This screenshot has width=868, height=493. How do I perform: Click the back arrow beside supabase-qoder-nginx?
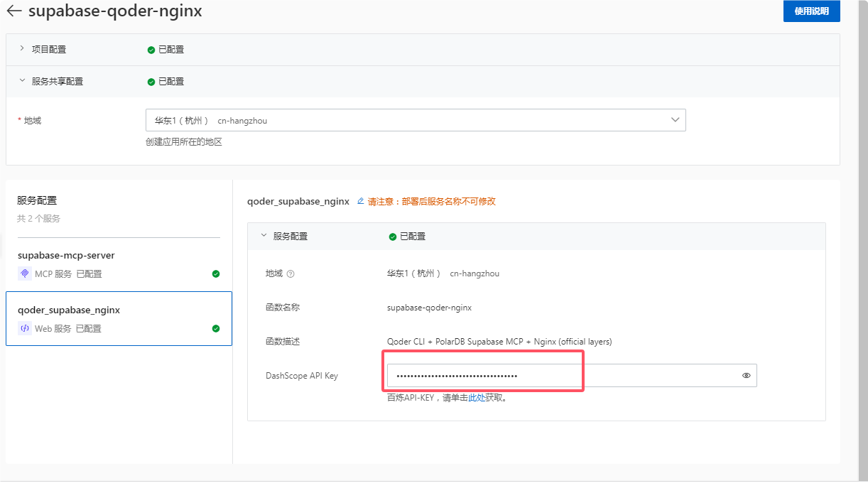(14, 11)
